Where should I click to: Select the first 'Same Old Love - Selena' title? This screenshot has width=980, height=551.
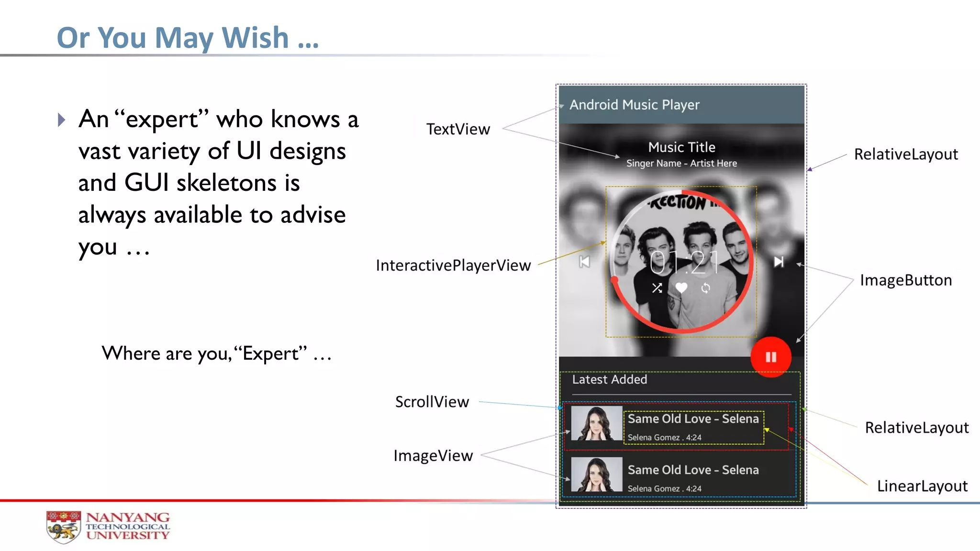click(693, 419)
